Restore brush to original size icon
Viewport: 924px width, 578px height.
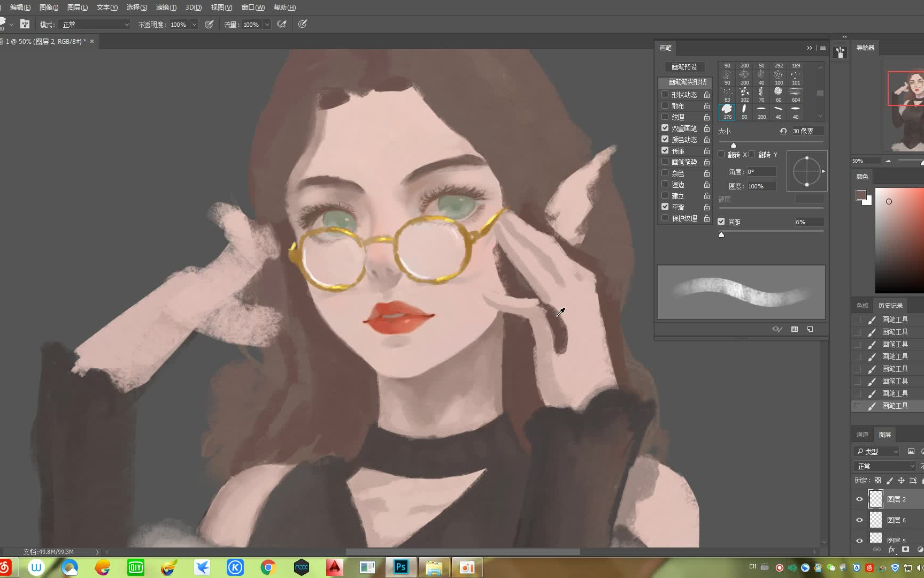click(783, 131)
